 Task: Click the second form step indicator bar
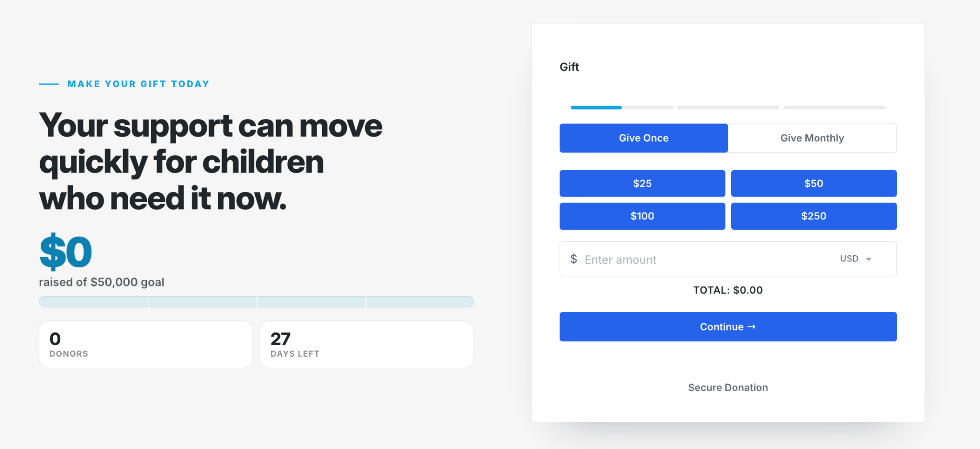[728, 108]
